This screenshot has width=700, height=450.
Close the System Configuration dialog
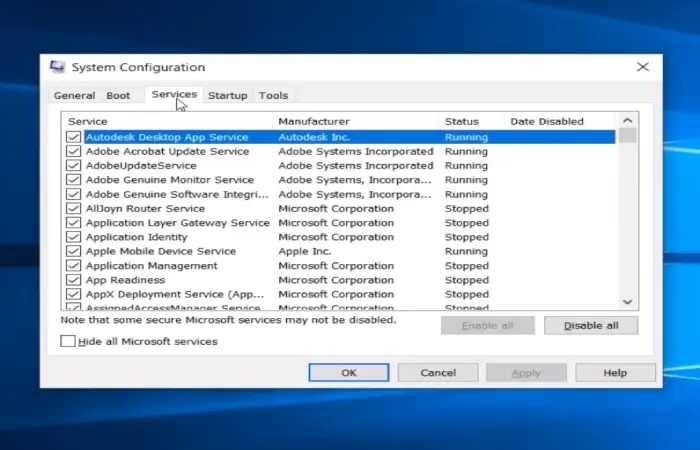coord(643,67)
